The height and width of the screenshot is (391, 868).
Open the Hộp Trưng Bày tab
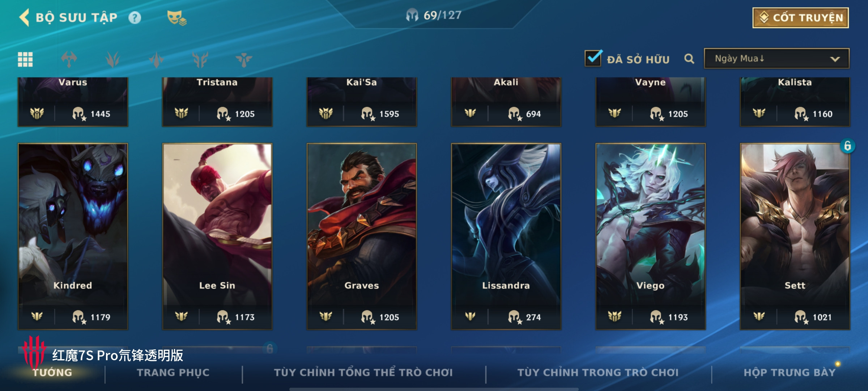790,373
